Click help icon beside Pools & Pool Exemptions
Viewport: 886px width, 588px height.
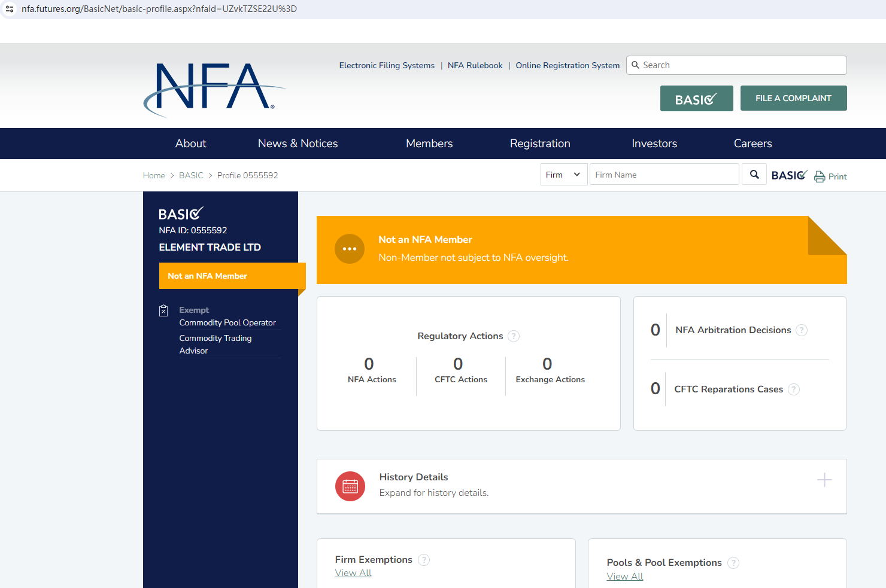(x=733, y=563)
